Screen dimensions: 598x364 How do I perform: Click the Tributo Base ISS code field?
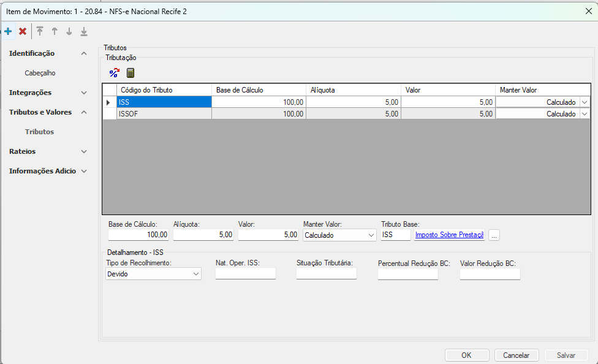point(396,235)
